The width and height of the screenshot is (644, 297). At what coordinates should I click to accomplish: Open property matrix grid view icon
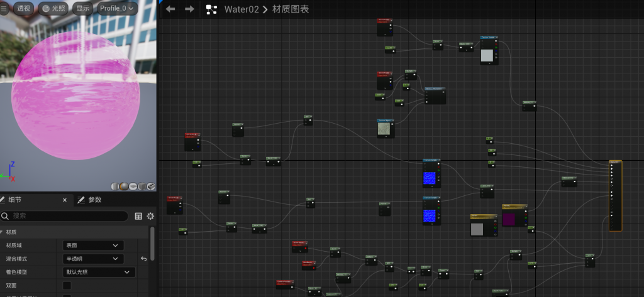pyautogui.click(x=139, y=216)
